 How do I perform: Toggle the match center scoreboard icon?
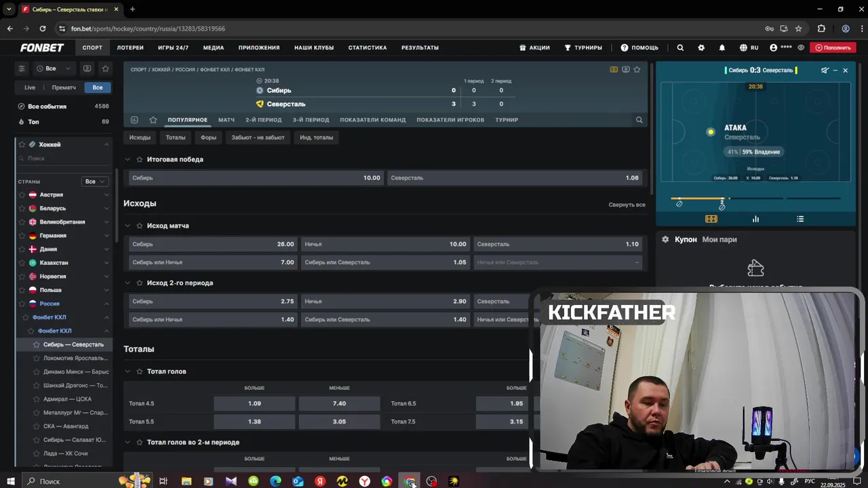(614, 69)
